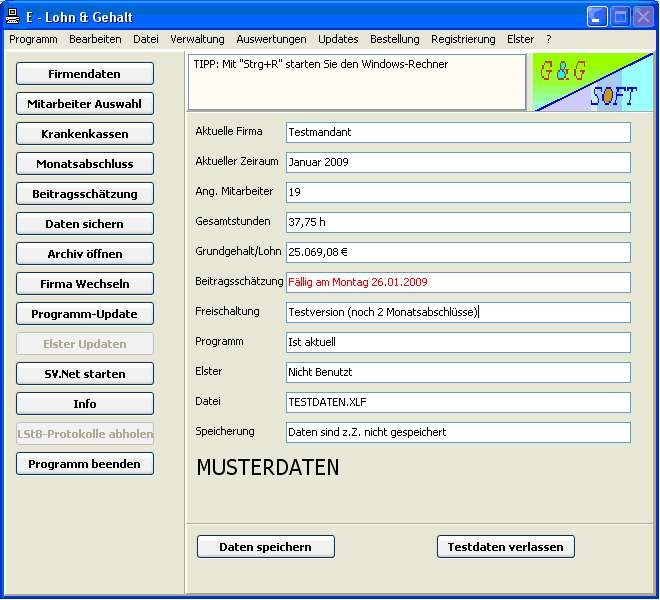Open the Verwaltung menu

click(x=197, y=39)
